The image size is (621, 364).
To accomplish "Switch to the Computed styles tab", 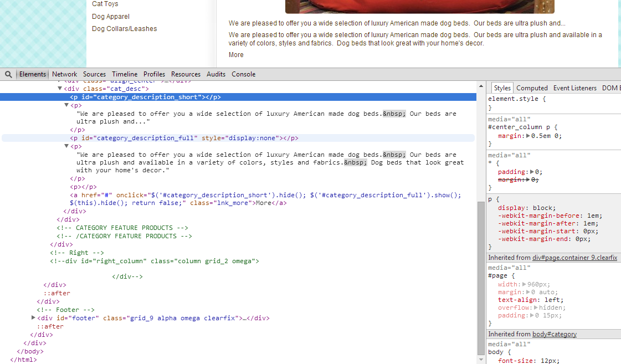I will pyautogui.click(x=532, y=88).
